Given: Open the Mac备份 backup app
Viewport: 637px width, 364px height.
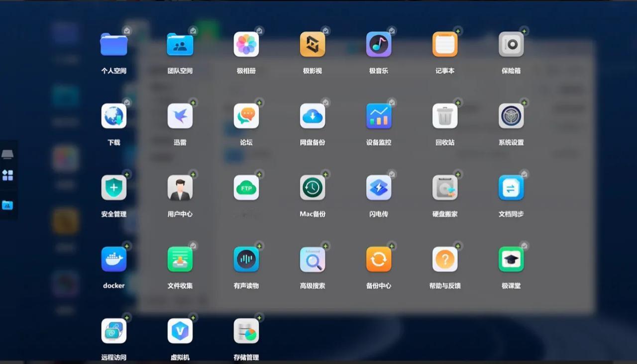Looking at the screenshot, I should coord(313,187).
